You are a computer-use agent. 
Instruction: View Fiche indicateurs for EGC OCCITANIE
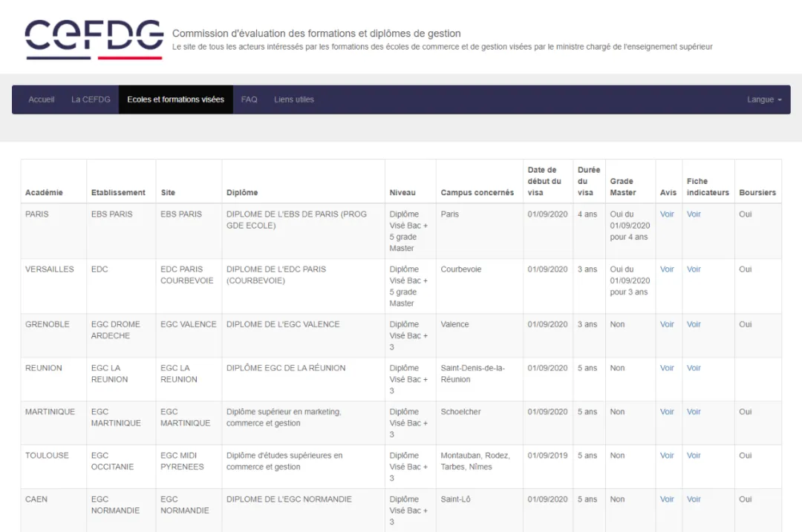[x=694, y=456]
